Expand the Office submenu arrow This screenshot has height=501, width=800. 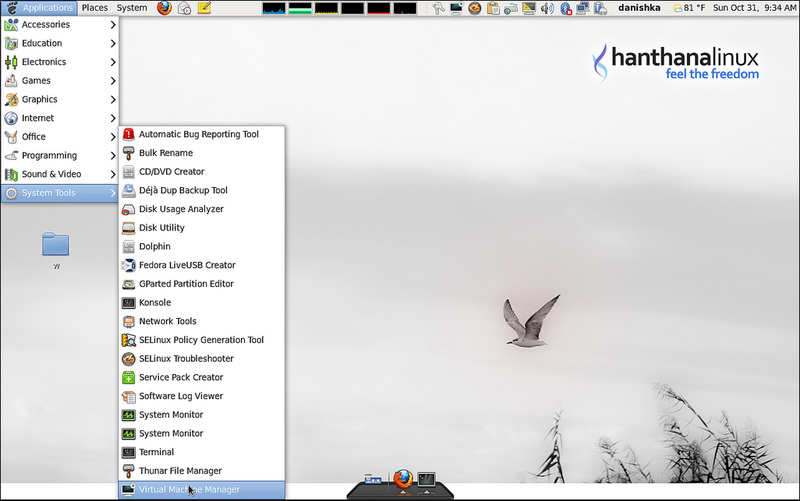click(x=113, y=137)
